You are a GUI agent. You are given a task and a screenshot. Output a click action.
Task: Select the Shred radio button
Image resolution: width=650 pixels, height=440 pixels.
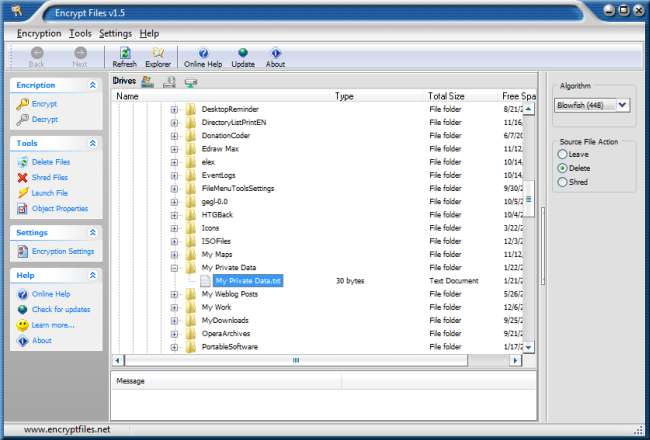coord(562,182)
